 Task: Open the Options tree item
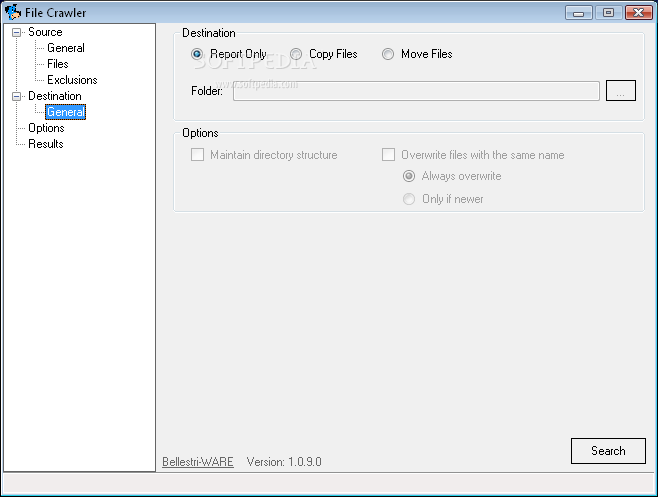tap(46, 128)
